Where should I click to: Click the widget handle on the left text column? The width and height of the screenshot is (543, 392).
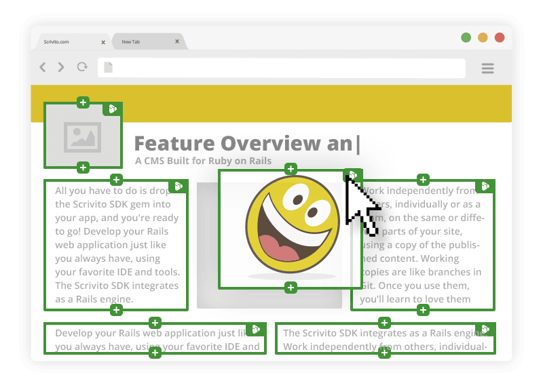179,187
